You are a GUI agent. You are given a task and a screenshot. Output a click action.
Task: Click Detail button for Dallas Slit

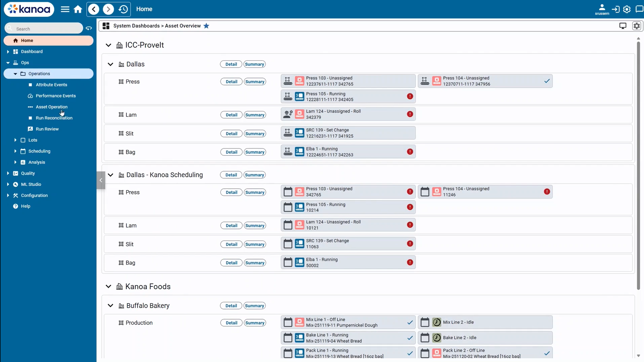231,134
